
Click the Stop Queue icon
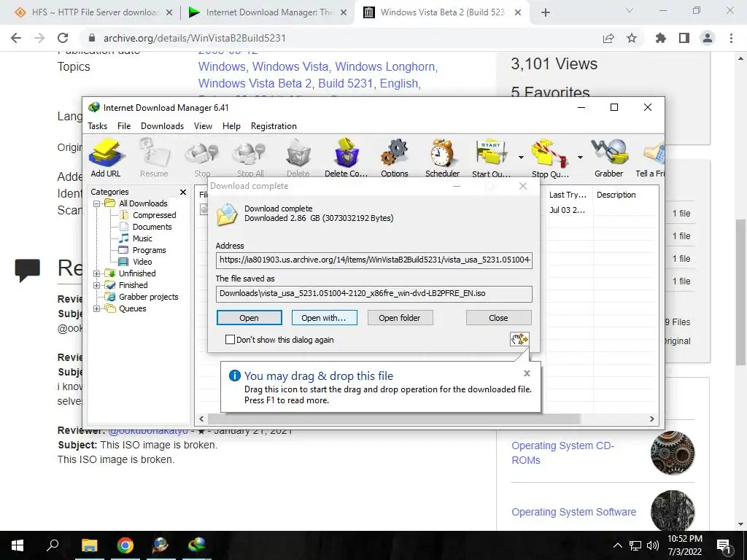pyautogui.click(x=550, y=158)
